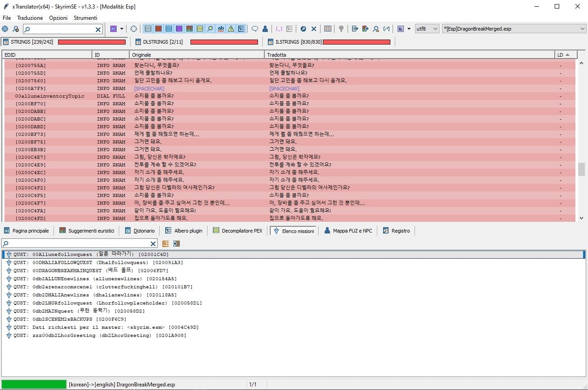Click the magnifier with person icon
Viewport: 588px width, 390px height.
376,29
